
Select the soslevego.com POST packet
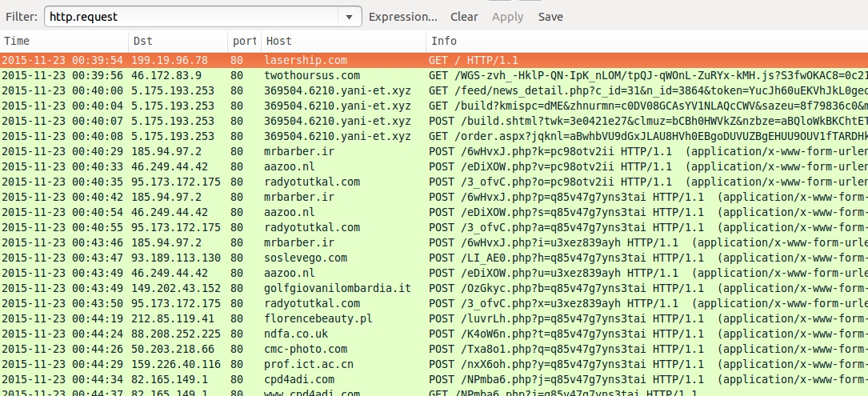point(306,258)
